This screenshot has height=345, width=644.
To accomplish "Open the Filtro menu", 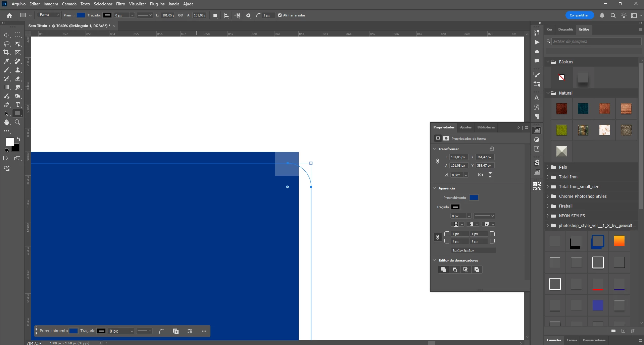I will [x=120, y=4].
